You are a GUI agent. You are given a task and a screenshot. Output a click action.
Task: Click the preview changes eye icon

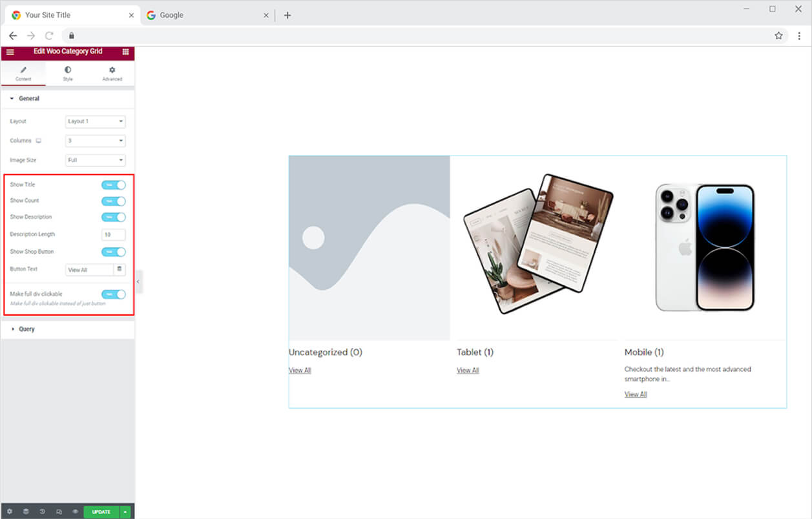tap(75, 512)
